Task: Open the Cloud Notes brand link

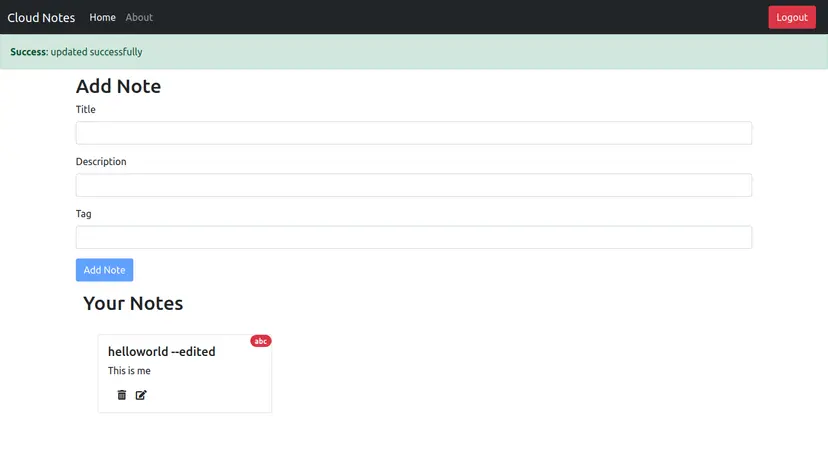Action: click(41, 17)
